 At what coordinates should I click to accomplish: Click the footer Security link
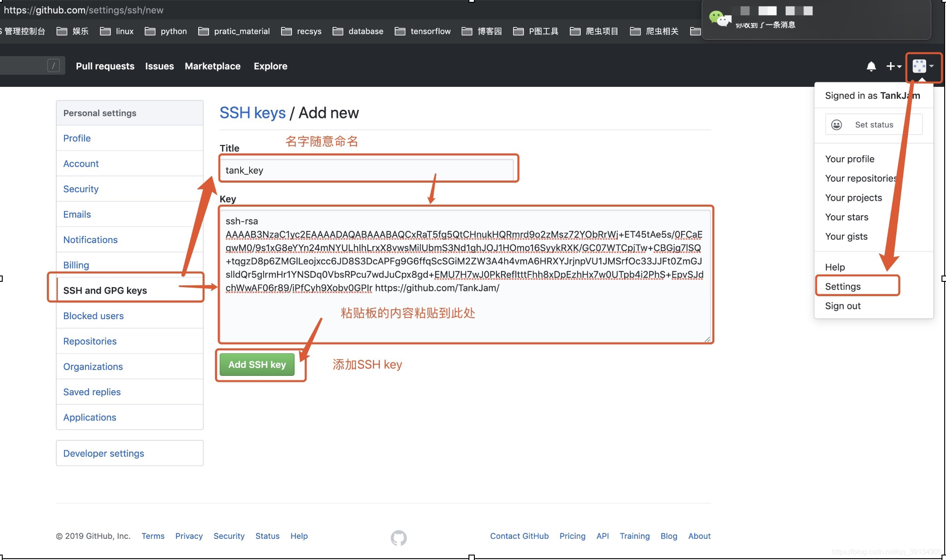(x=229, y=536)
